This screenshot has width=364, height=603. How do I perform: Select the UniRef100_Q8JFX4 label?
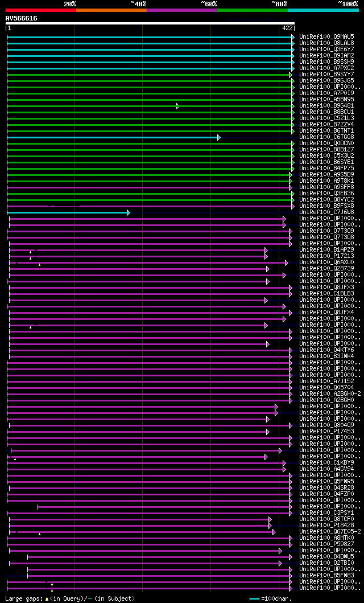click(327, 313)
